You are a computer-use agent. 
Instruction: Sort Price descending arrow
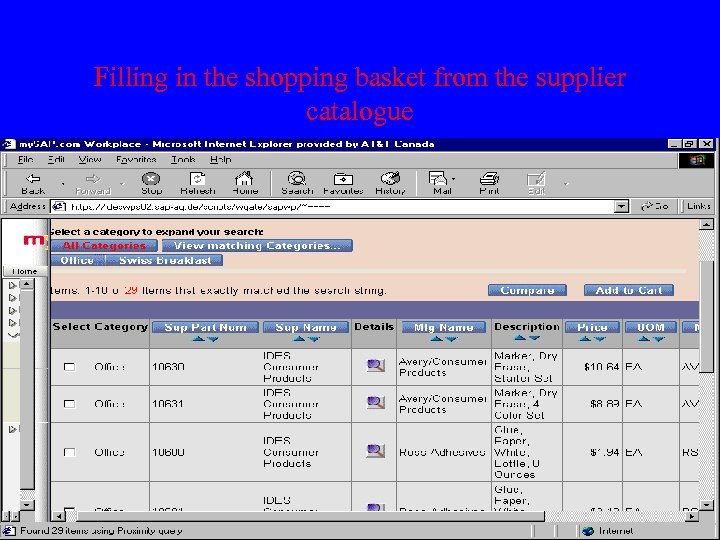[599, 339]
